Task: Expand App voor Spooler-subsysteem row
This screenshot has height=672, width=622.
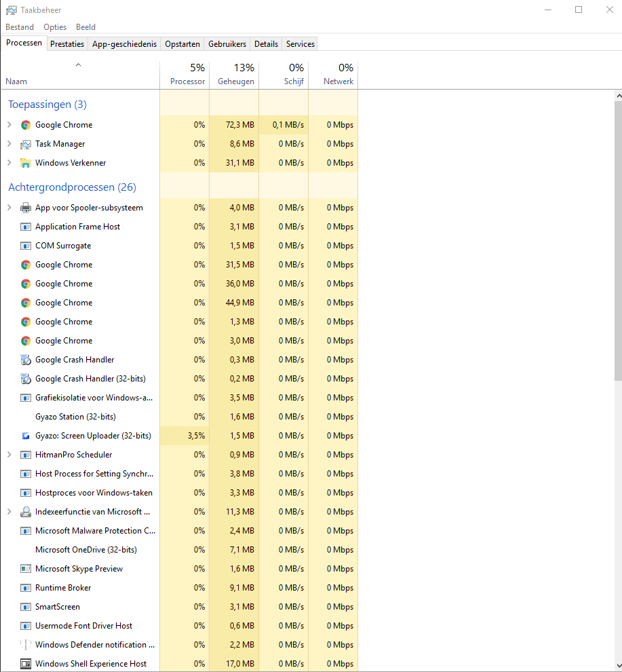Action: click(x=9, y=208)
